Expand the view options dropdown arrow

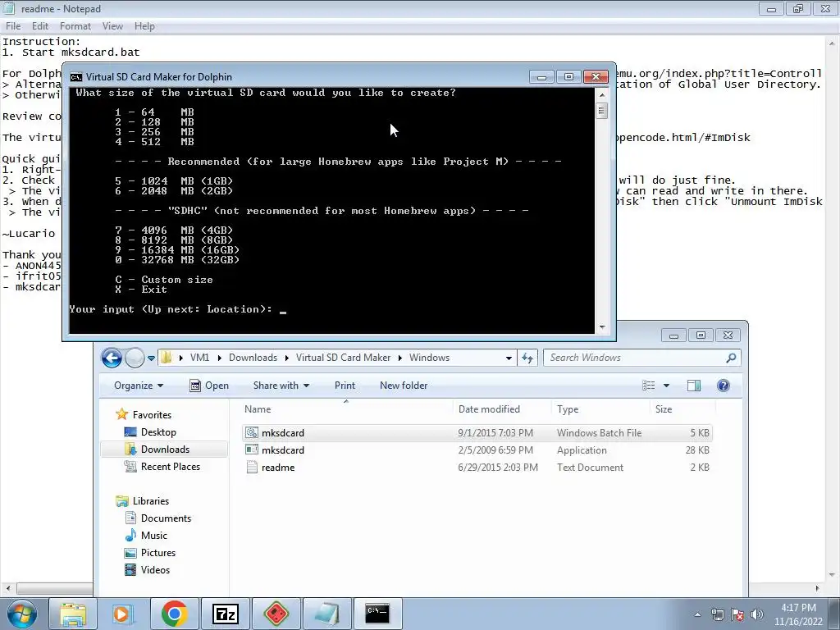pyautogui.click(x=666, y=386)
